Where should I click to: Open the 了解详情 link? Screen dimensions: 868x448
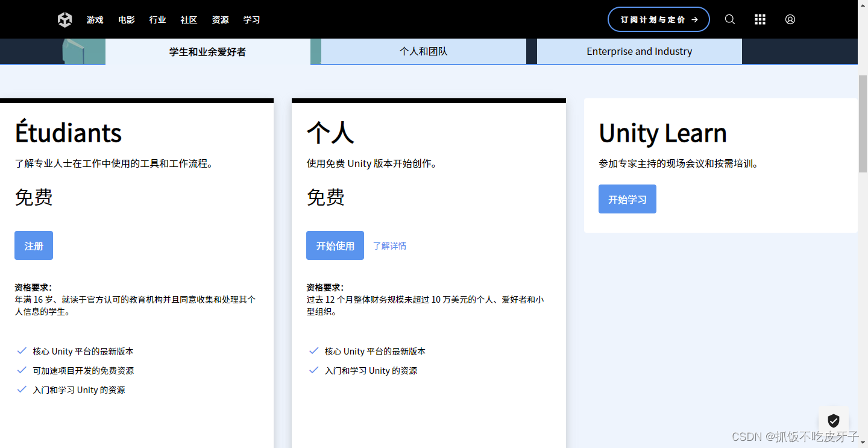click(x=389, y=246)
